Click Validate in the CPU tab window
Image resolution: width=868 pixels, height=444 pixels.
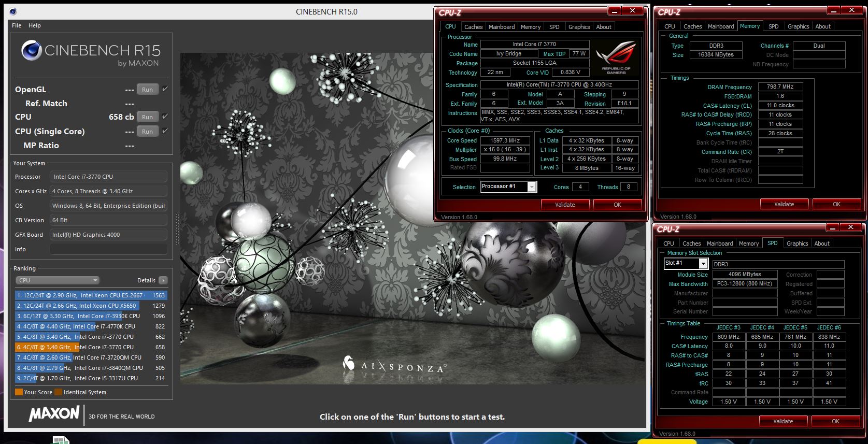point(565,205)
